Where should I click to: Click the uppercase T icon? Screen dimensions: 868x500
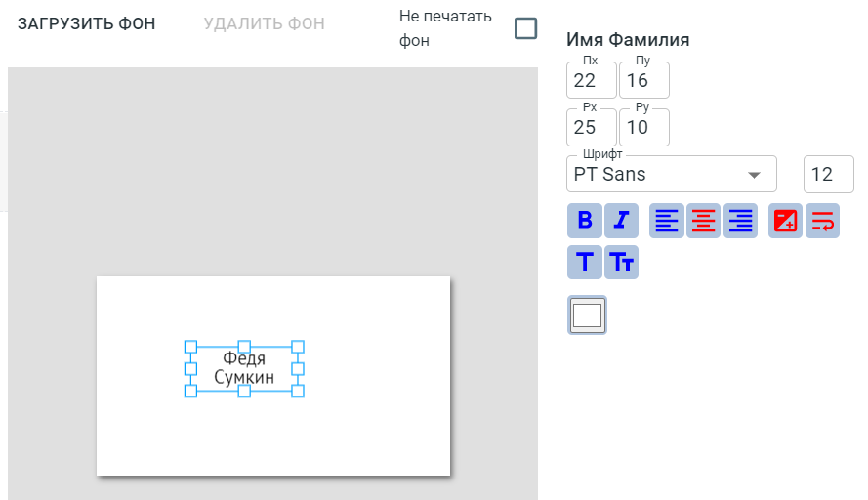coord(585,262)
